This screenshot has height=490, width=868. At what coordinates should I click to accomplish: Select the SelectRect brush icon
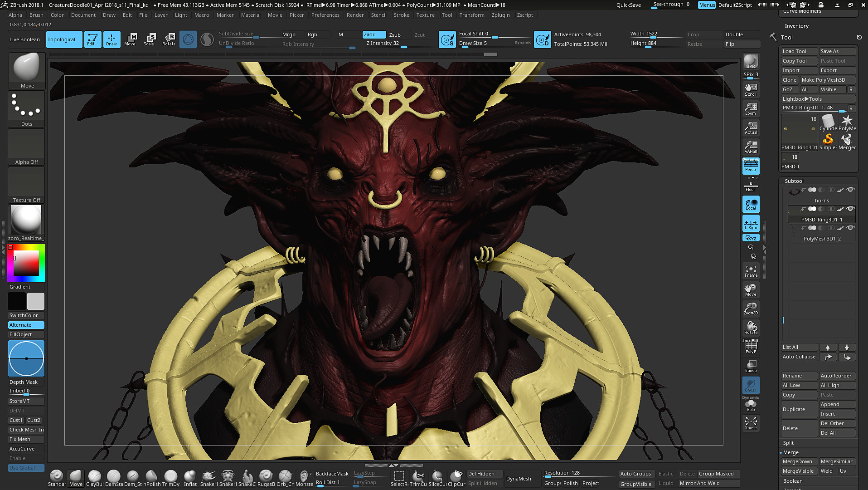point(399,478)
